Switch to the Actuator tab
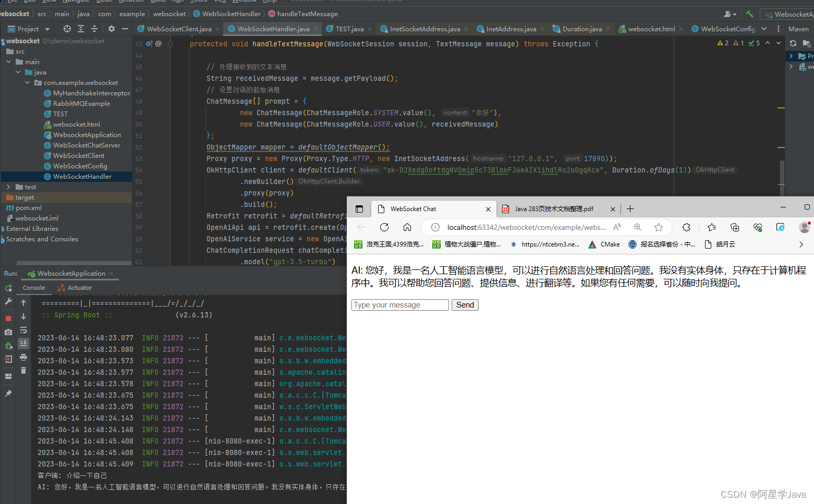814x504 pixels. click(79, 287)
